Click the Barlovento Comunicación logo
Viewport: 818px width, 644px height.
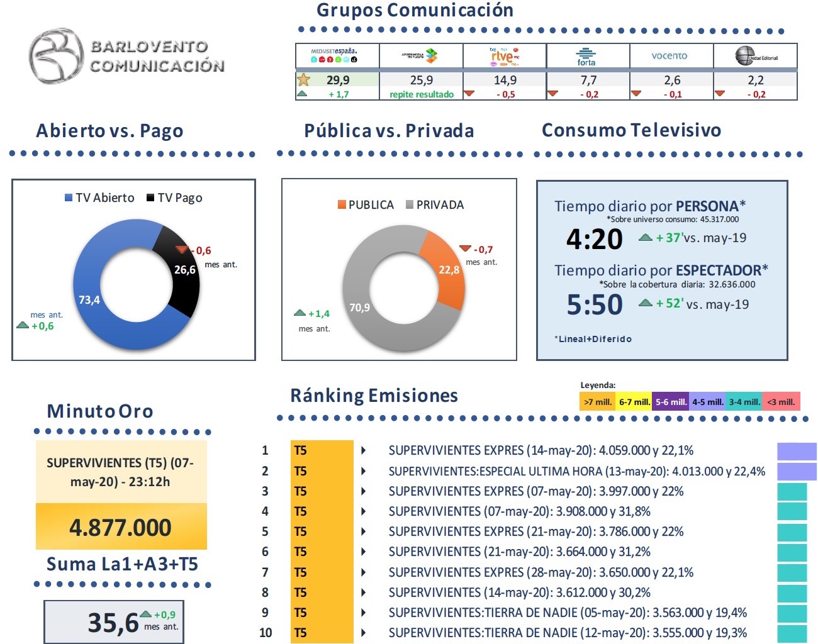(x=126, y=56)
